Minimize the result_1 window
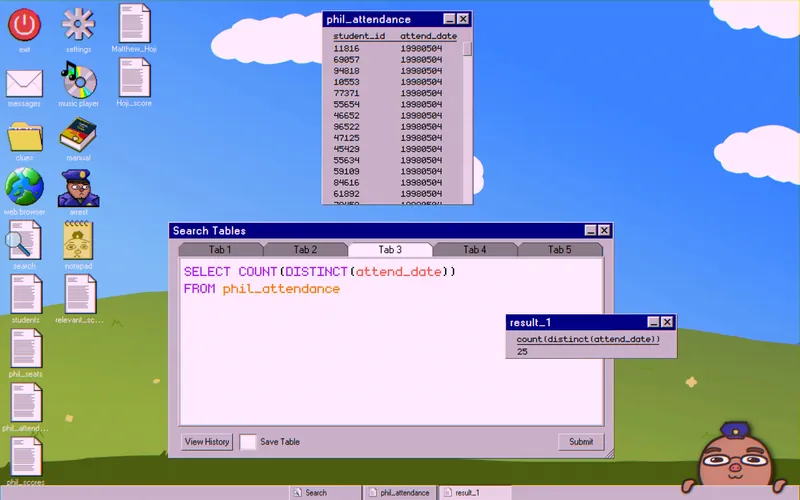The width and height of the screenshot is (800, 500). click(654, 322)
